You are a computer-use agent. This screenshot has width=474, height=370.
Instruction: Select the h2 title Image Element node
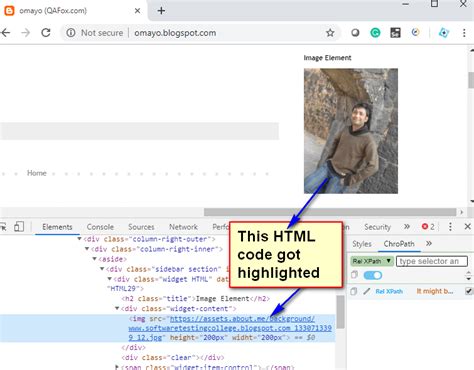[x=196, y=299]
